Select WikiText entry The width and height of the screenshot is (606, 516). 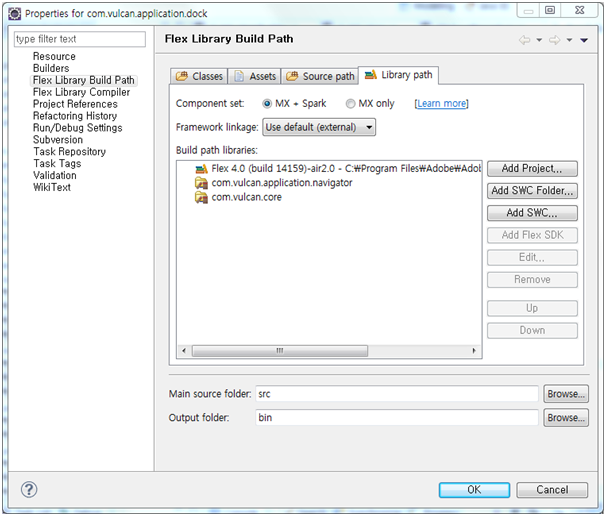point(52,187)
